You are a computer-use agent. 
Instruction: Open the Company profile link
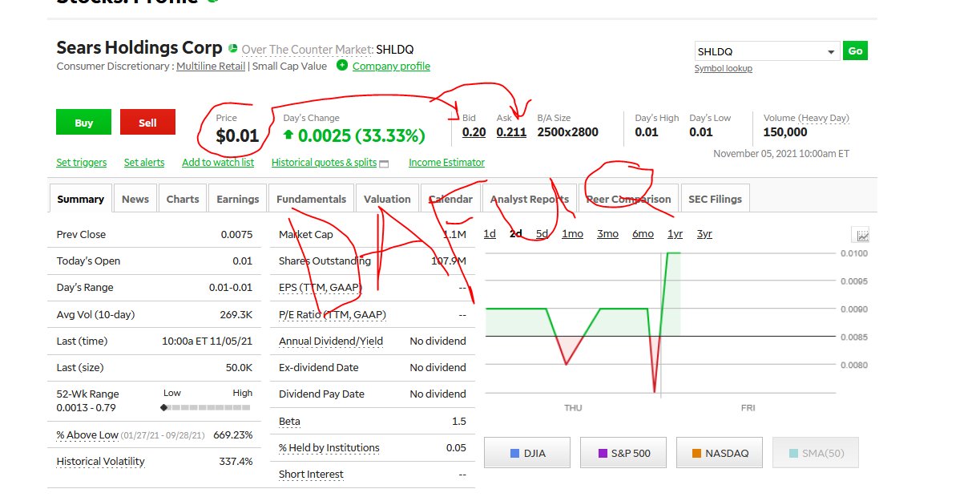click(391, 67)
